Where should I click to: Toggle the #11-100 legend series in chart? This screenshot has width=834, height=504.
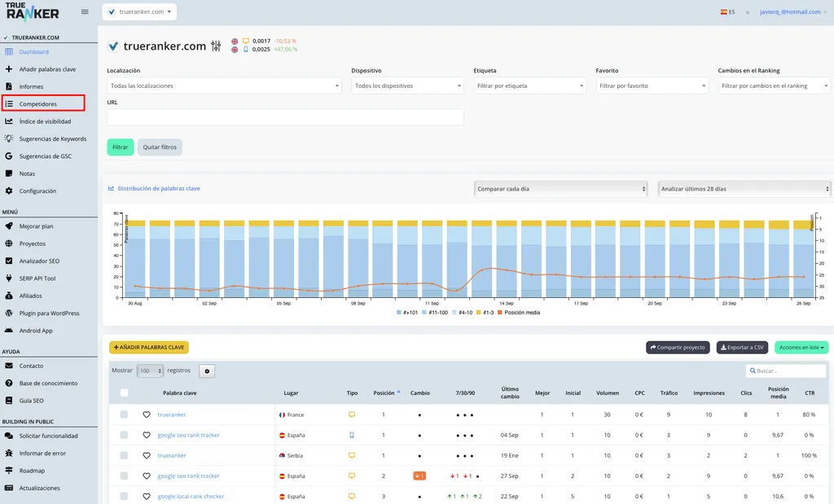(x=435, y=313)
